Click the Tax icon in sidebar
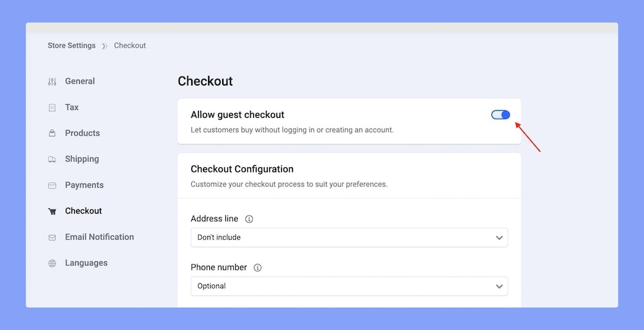This screenshot has width=644, height=330. click(x=52, y=107)
